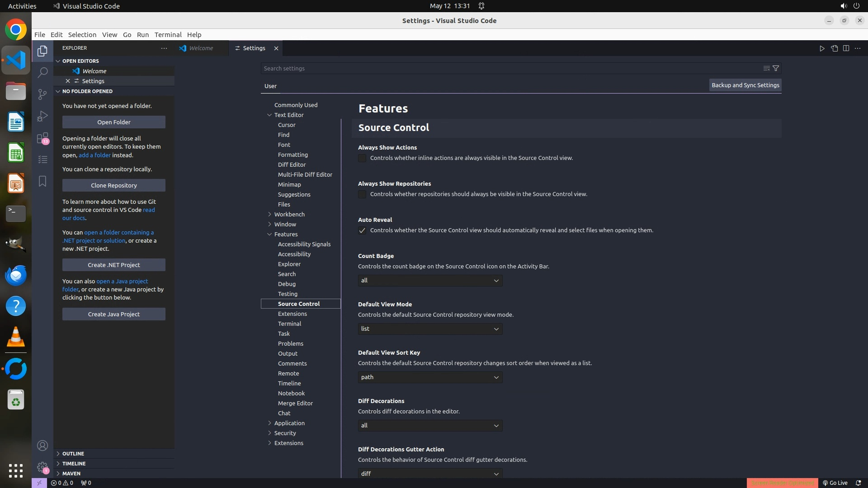Uncheck the Auto Reveal checkbox
This screenshot has height=488, width=868.
coord(362,230)
